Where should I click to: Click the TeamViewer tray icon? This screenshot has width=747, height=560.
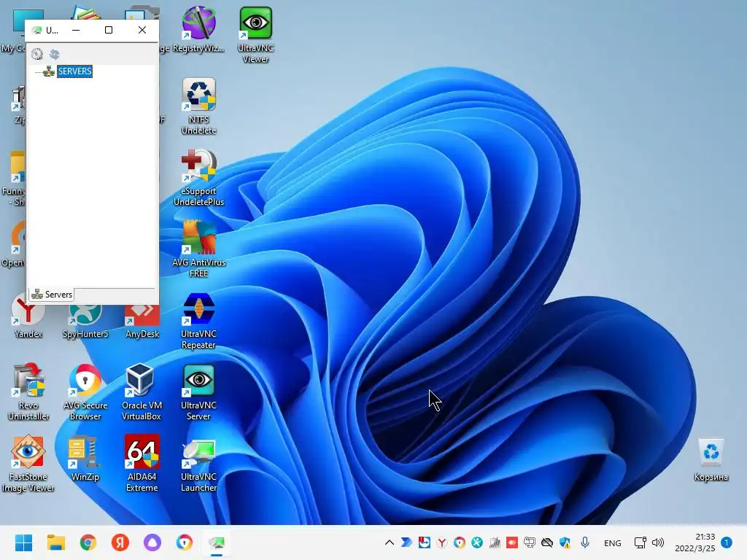[x=424, y=542]
